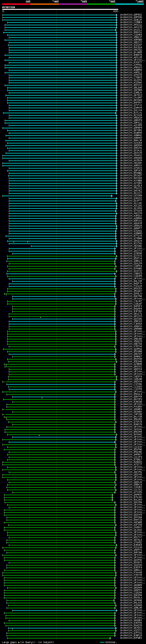Image resolution: width=146 pixels, height=644 pixels.
Task: Click entry UniRef100_P51272
Action: [131, 188]
